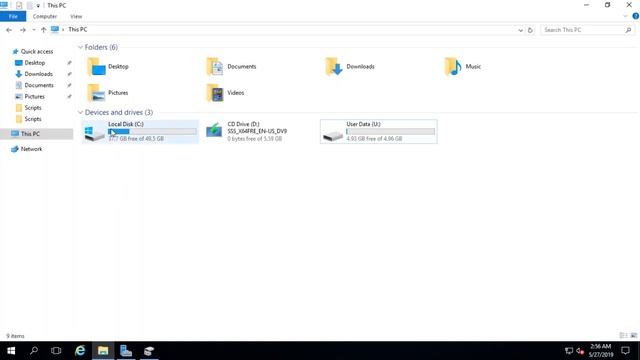Click the Forward navigation arrow
Viewport: 640px width, 360px height.
point(22,30)
